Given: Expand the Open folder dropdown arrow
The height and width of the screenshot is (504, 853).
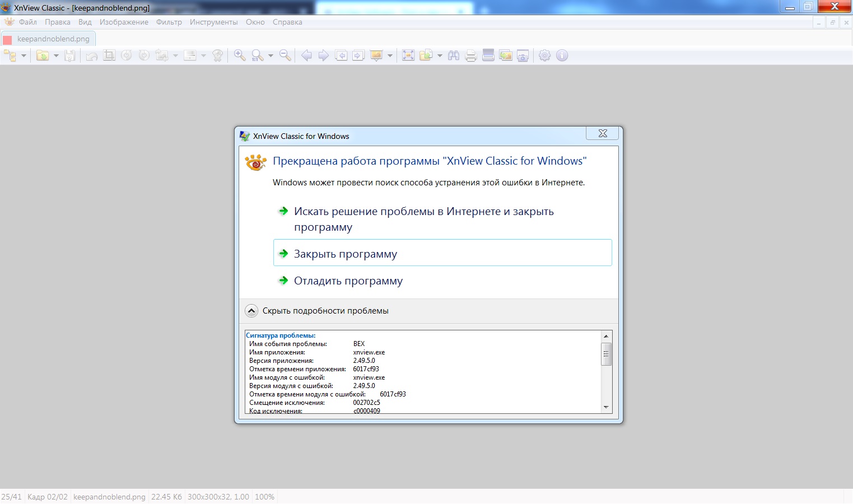Looking at the screenshot, I should [56, 55].
